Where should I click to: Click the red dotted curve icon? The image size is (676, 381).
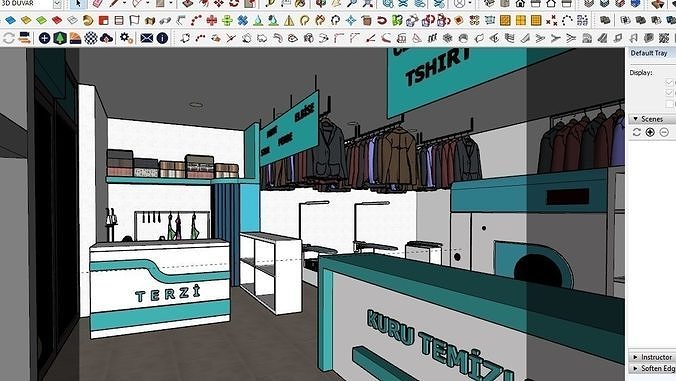click(196, 20)
